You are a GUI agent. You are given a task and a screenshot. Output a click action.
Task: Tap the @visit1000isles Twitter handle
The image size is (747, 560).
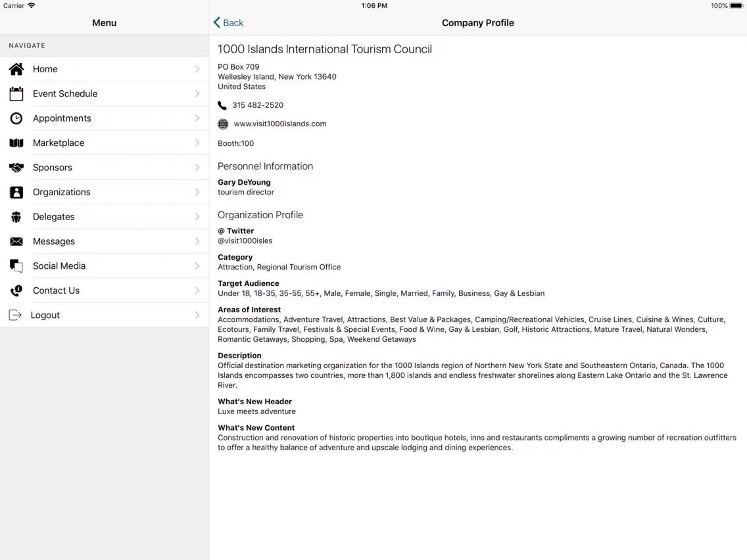pos(245,241)
